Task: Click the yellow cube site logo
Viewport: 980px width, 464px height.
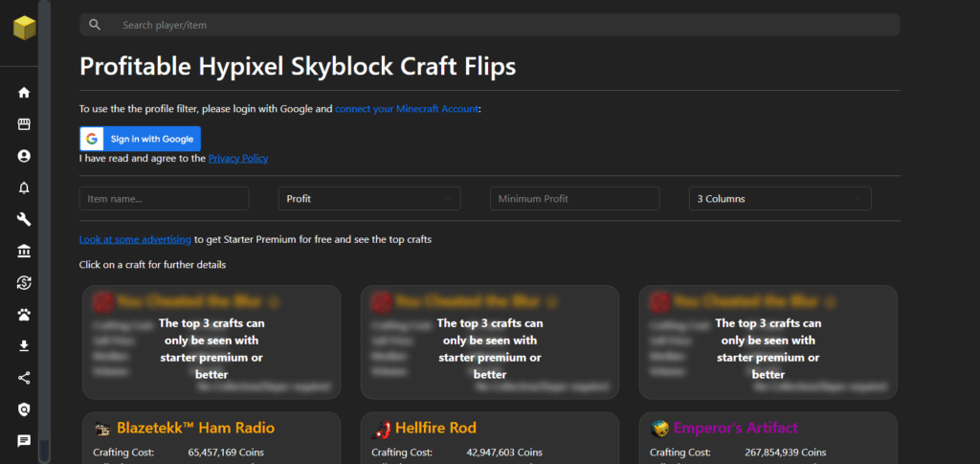Action: pyautogui.click(x=24, y=28)
